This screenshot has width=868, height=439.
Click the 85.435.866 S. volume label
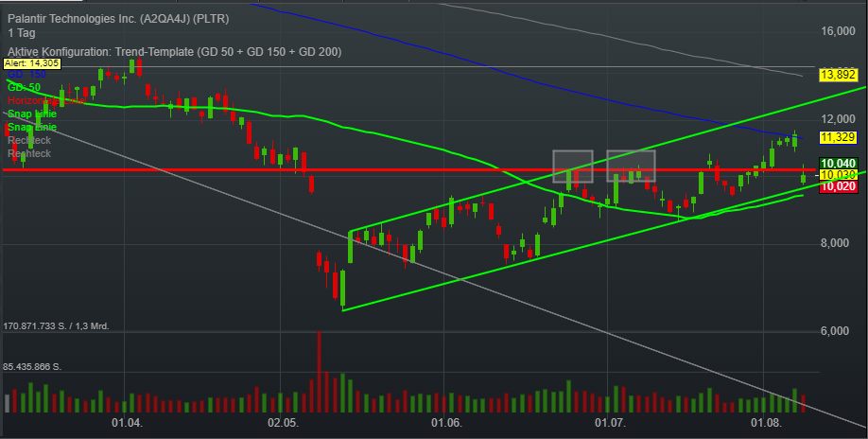32,367
